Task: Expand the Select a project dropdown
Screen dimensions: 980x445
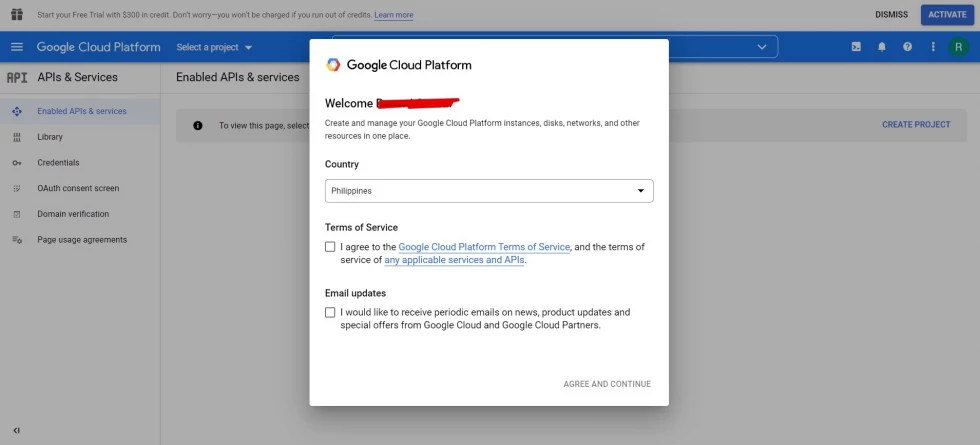Action: 214,47
